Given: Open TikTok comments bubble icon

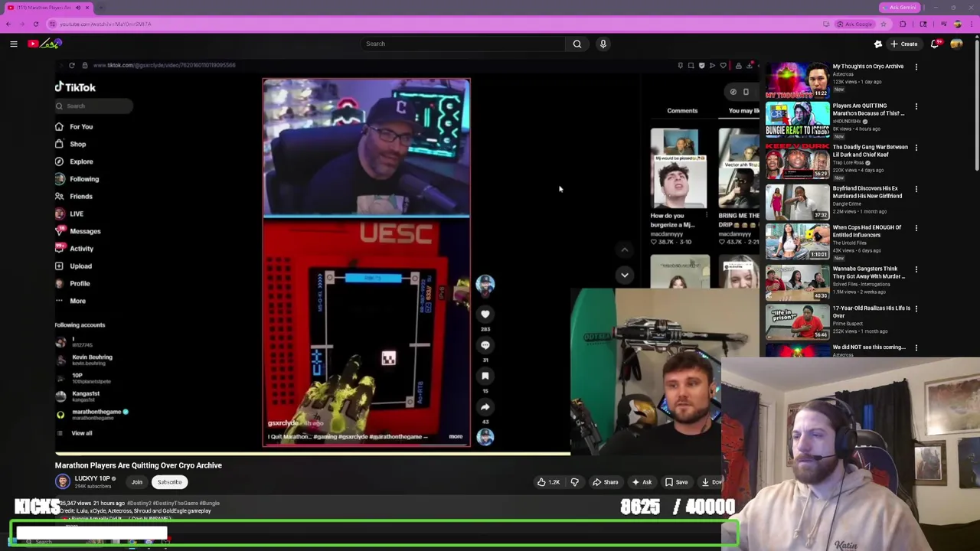Looking at the screenshot, I should [485, 345].
